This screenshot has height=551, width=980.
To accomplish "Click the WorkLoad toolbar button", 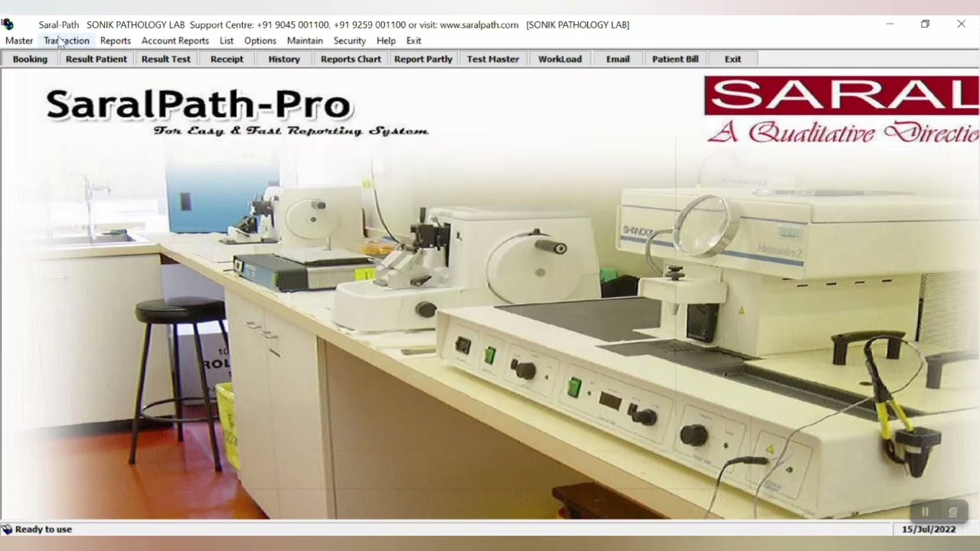I will 560,59.
